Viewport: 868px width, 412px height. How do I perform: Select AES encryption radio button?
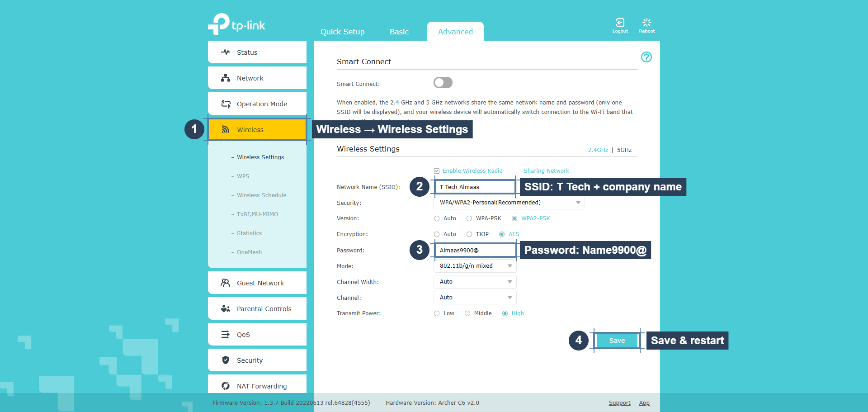pos(502,234)
